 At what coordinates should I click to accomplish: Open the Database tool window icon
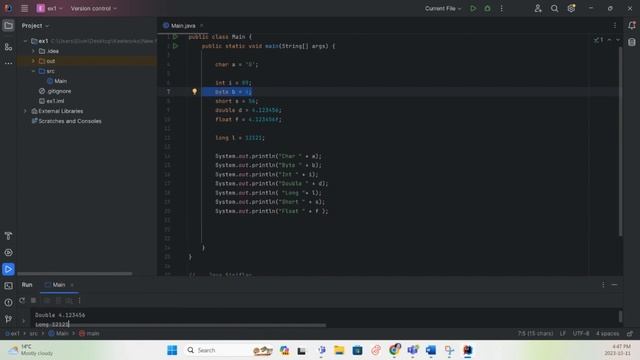pyautogui.click(x=631, y=42)
